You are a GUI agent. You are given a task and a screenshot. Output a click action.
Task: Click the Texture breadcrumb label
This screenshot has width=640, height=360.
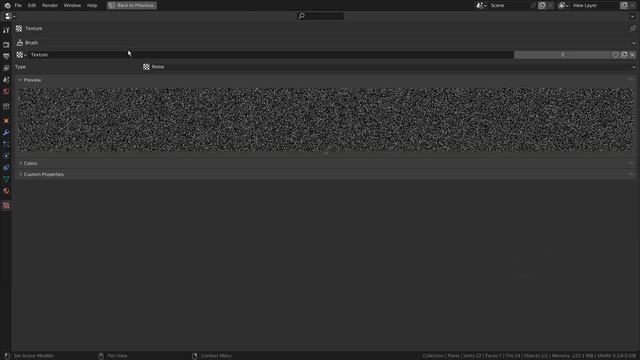[33, 29]
